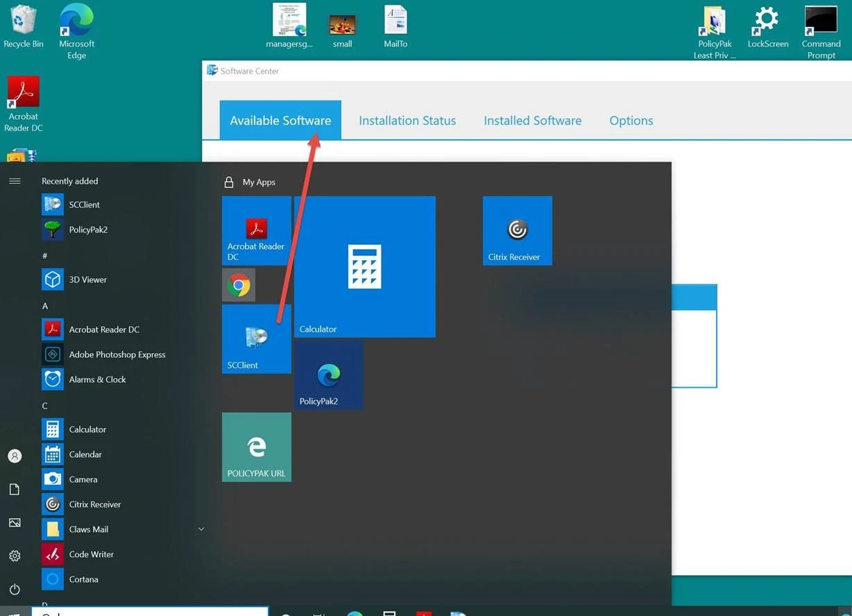Expand the Claws Mail folder chevron

coord(201,529)
